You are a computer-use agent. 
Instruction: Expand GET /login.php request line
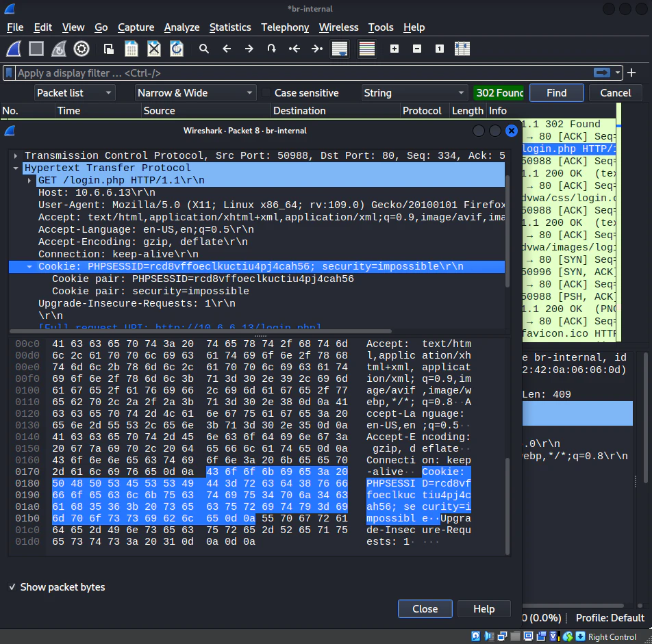29,180
